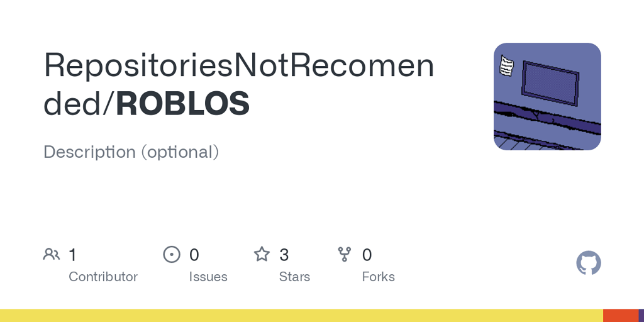This screenshot has width=644, height=322.
Task: Click the "Description (optional)" text
Action: click(x=131, y=152)
